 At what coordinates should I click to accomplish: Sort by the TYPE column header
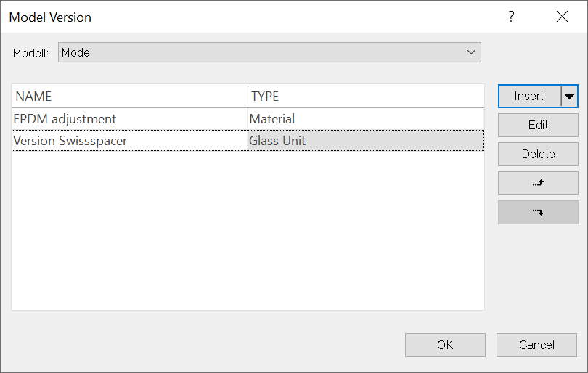[366, 97]
